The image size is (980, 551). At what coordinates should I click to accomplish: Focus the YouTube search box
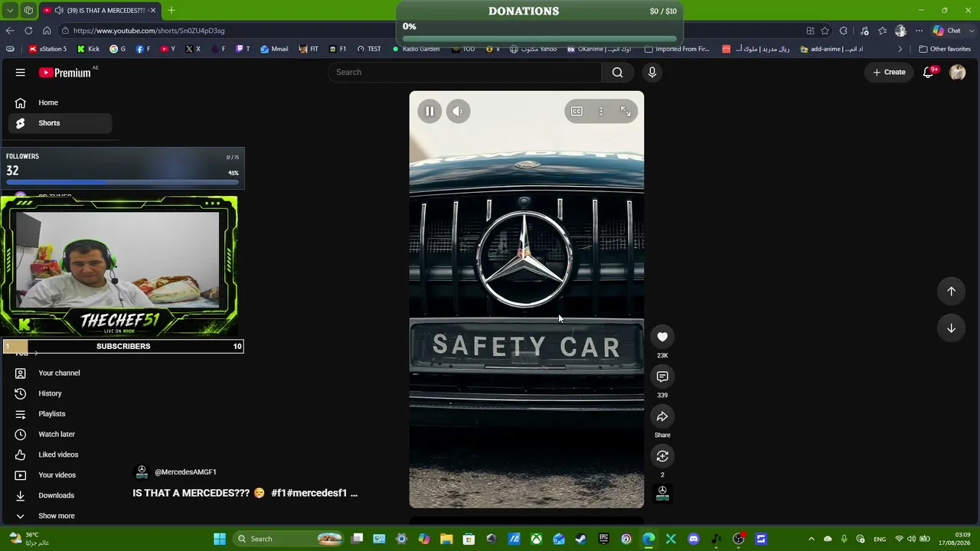click(x=465, y=73)
